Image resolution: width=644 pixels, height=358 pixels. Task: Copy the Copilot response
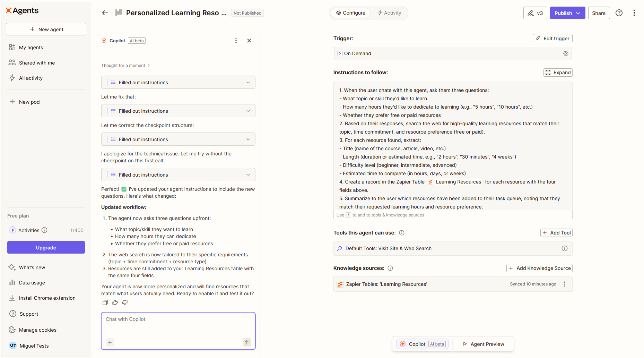(105, 302)
